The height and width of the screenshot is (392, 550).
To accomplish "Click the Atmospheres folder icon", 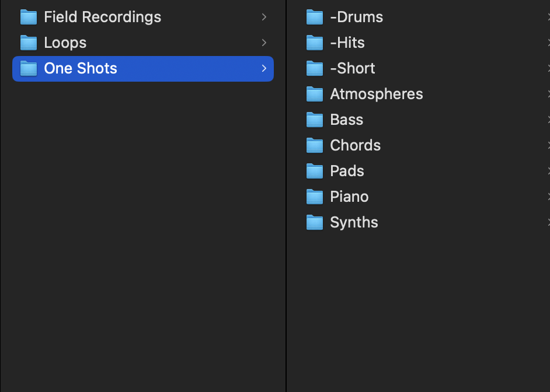I will pyautogui.click(x=315, y=94).
